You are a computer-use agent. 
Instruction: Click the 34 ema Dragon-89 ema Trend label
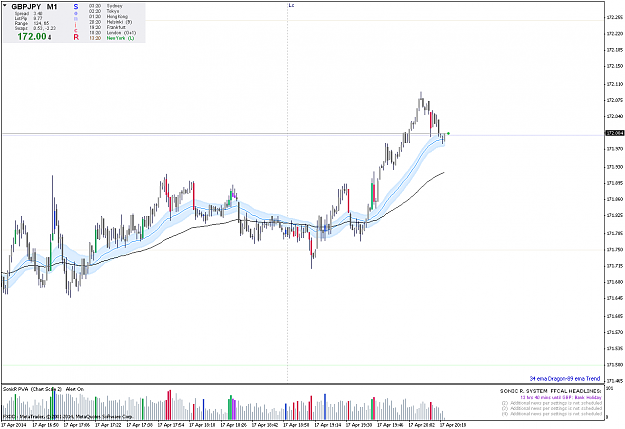point(565,378)
